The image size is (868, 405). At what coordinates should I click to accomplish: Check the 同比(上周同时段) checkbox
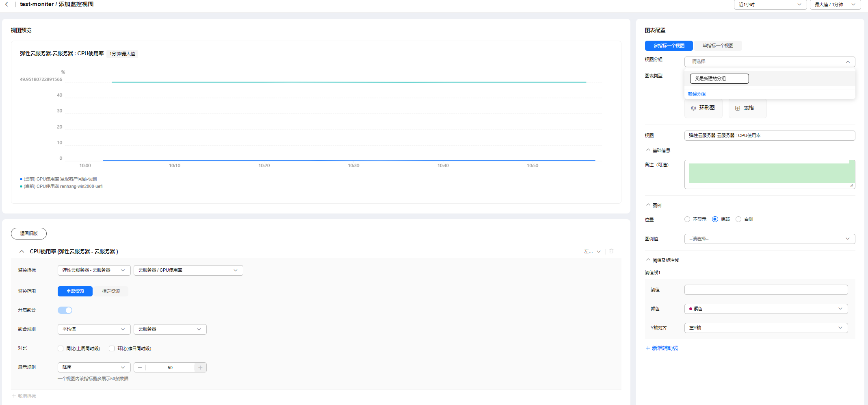pos(61,348)
